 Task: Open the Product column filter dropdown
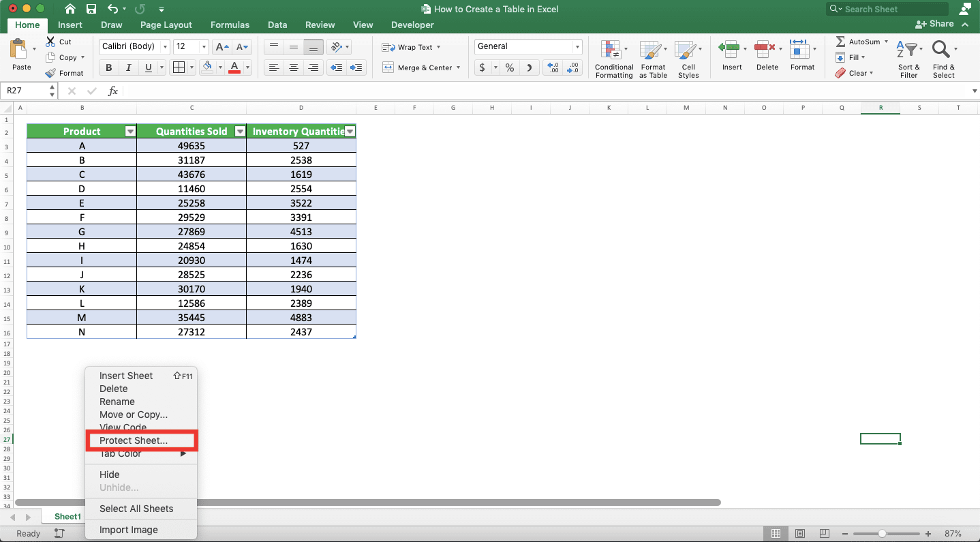[130, 132]
